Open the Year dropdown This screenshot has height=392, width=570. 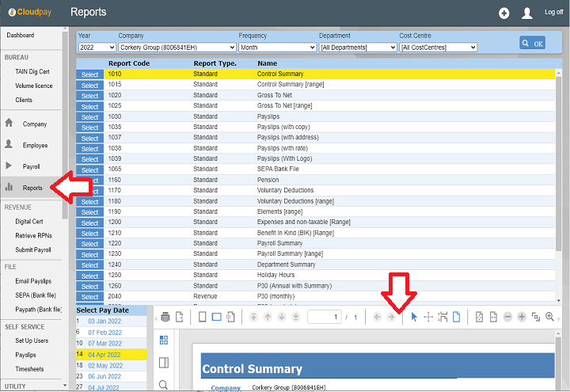[x=95, y=48]
